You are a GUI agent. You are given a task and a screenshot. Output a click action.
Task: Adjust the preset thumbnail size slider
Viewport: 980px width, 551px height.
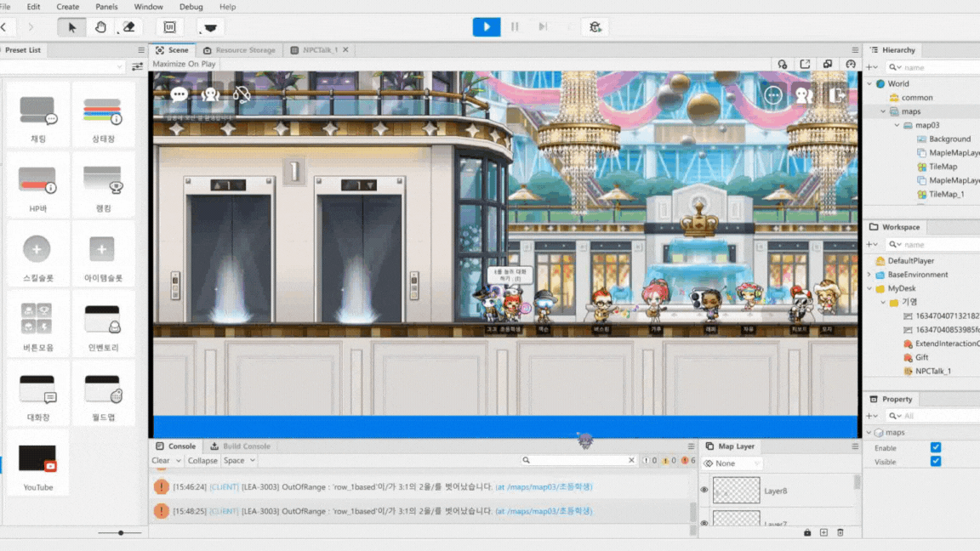point(121,533)
